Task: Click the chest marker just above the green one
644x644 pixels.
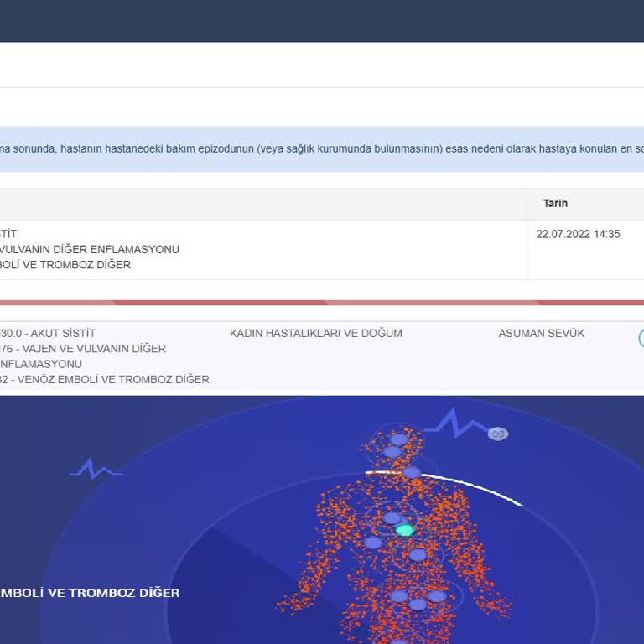Action: pyautogui.click(x=392, y=518)
